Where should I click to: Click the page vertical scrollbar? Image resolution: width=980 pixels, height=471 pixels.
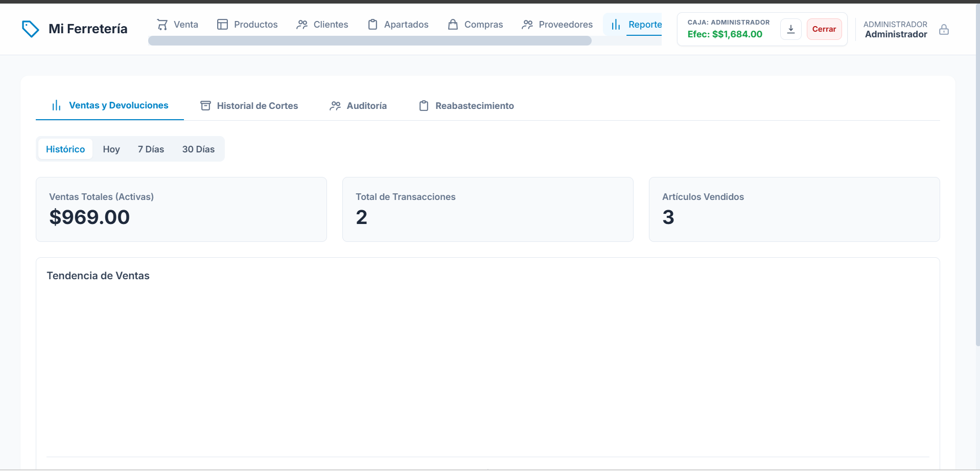pyautogui.click(x=977, y=174)
